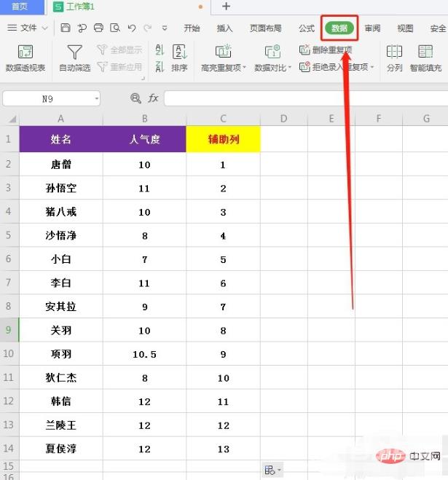The width and height of the screenshot is (448, 480).
Task: Select the yellow 辅助列 header cell
Action: (223, 139)
